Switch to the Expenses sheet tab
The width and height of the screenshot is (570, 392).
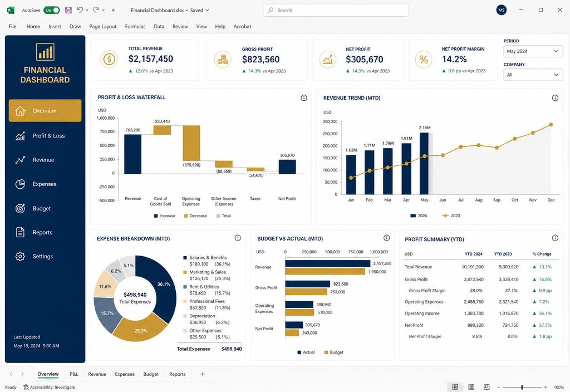pos(125,374)
